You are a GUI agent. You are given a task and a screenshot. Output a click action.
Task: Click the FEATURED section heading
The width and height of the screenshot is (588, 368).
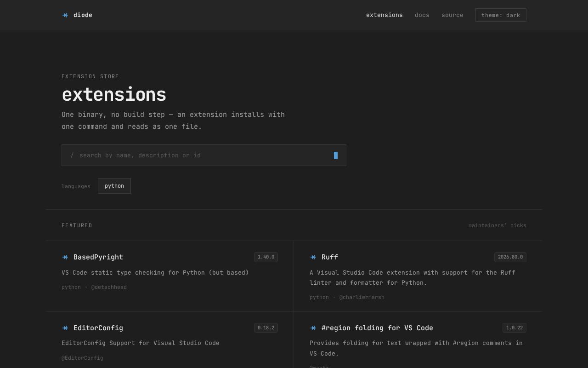tap(77, 225)
